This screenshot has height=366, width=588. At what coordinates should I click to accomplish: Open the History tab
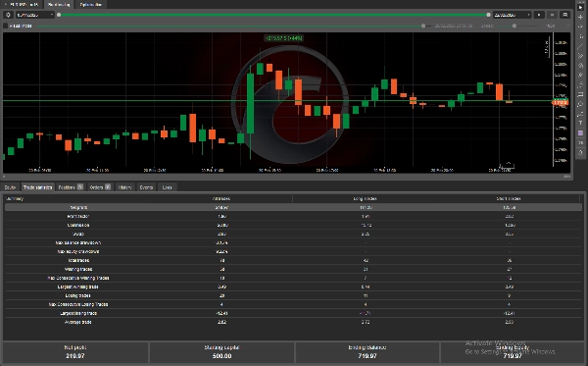pos(124,187)
